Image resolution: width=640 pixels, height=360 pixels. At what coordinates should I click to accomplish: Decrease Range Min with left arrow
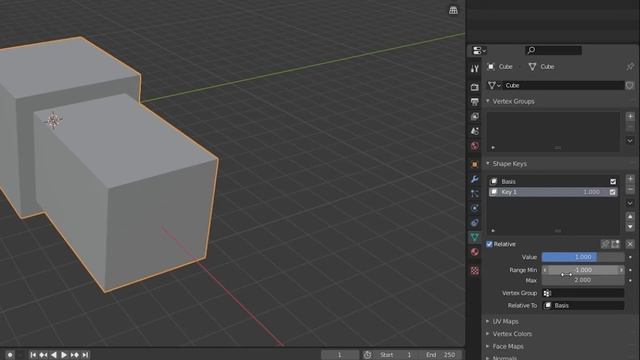[545, 270]
